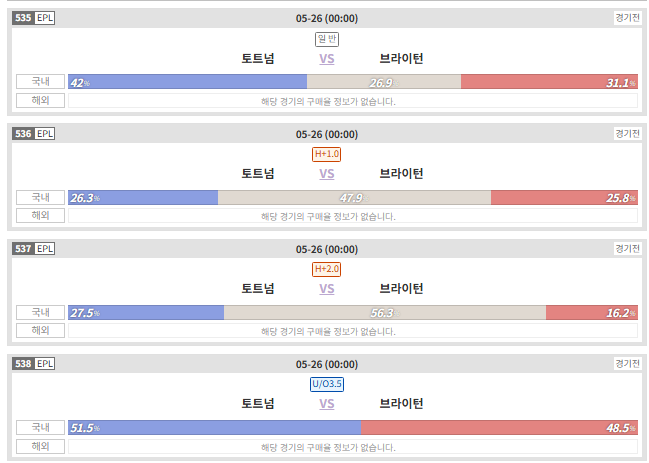Screen dimensions: 649x463
Task: Select 국내 tab for match 537
Action: click(x=41, y=312)
